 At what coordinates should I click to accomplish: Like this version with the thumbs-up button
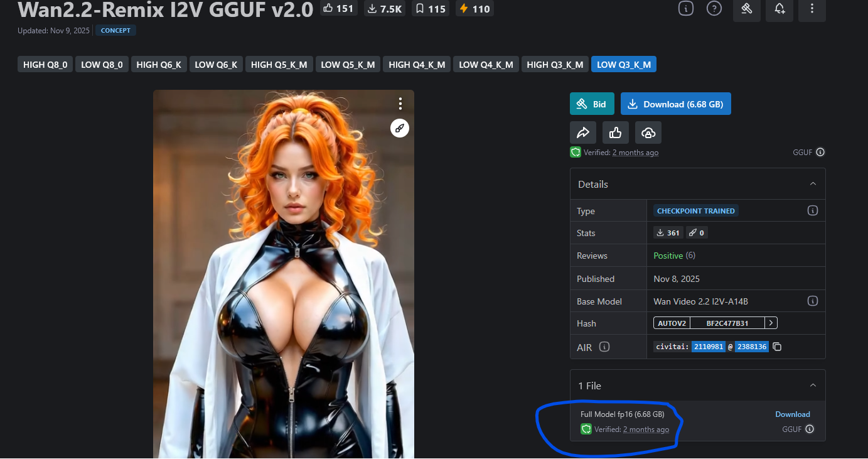[x=616, y=132]
